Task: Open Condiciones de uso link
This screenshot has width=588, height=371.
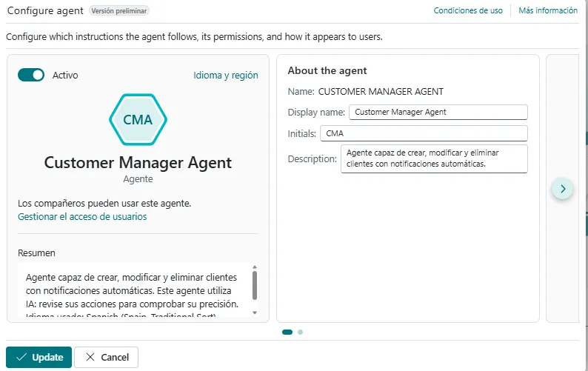Action: click(x=468, y=10)
